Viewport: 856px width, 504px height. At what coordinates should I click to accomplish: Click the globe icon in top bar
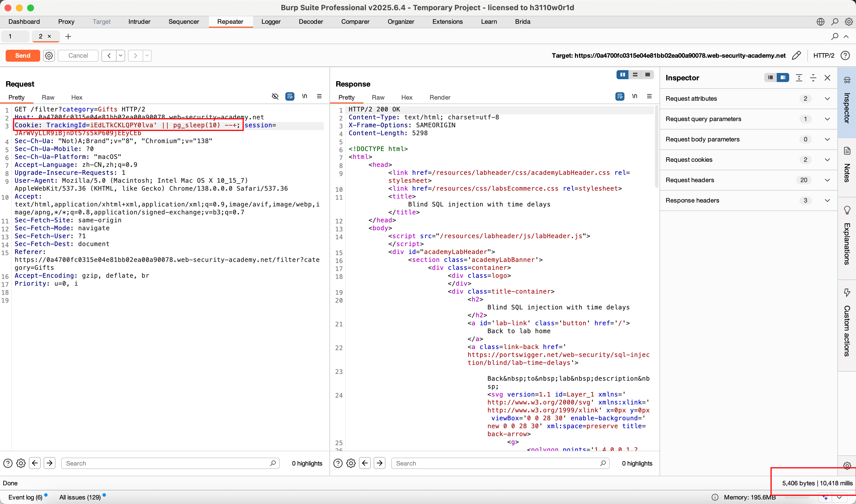click(x=820, y=21)
